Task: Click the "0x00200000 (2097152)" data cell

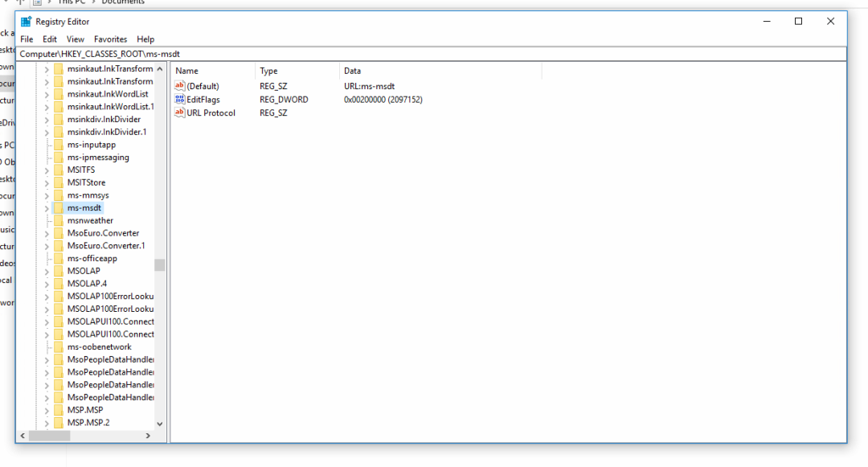Action: (x=383, y=100)
